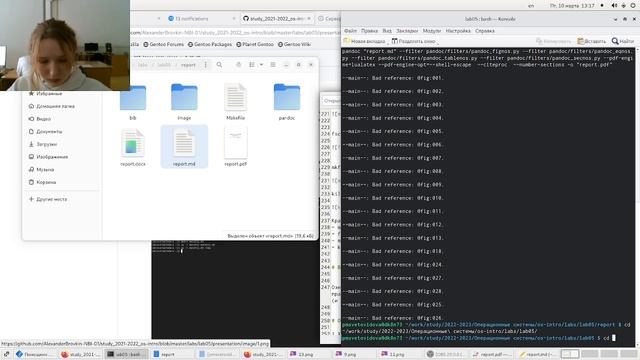Select the report.docx file
Screen dimensions: 640x360
pyautogui.click(x=133, y=147)
